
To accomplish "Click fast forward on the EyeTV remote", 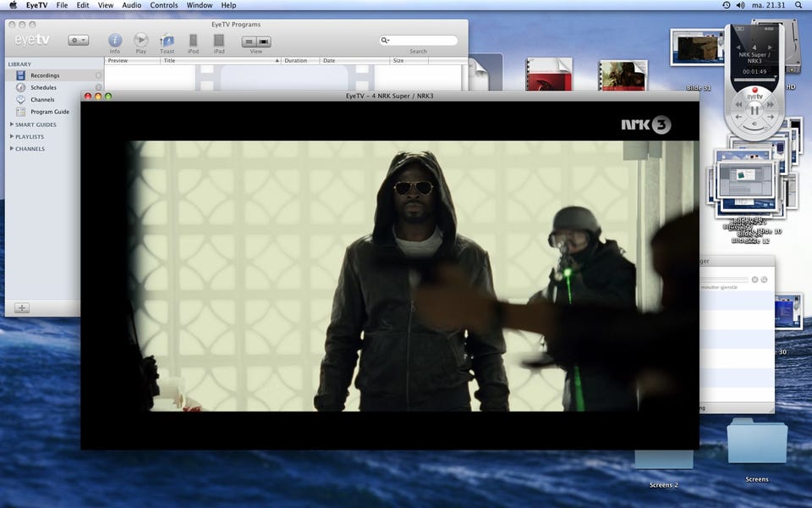I will click(x=771, y=105).
